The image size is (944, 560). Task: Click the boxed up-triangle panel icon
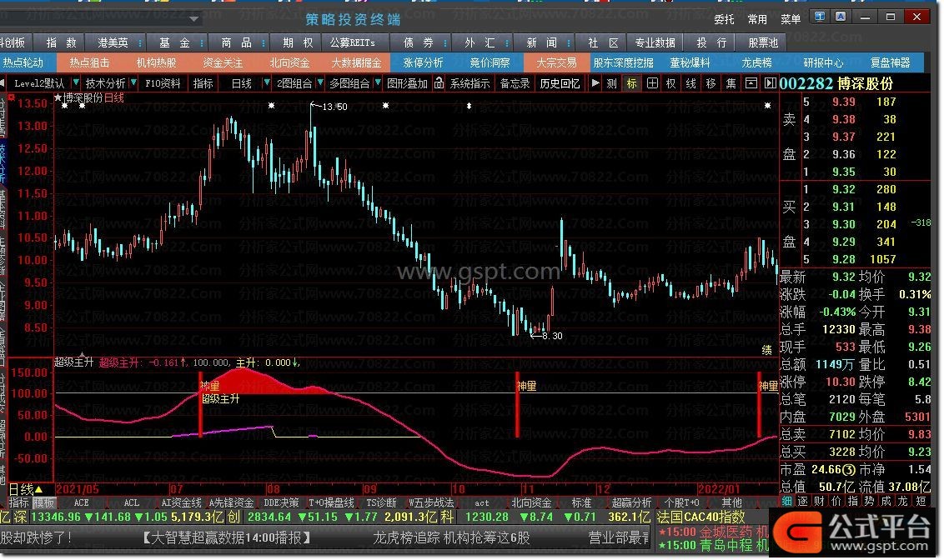coord(751,83)
